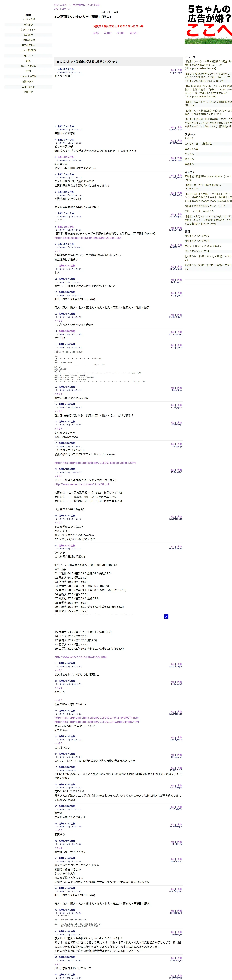
Task: Open 難民 sidebar category
Action: click(x=28, y=61)
